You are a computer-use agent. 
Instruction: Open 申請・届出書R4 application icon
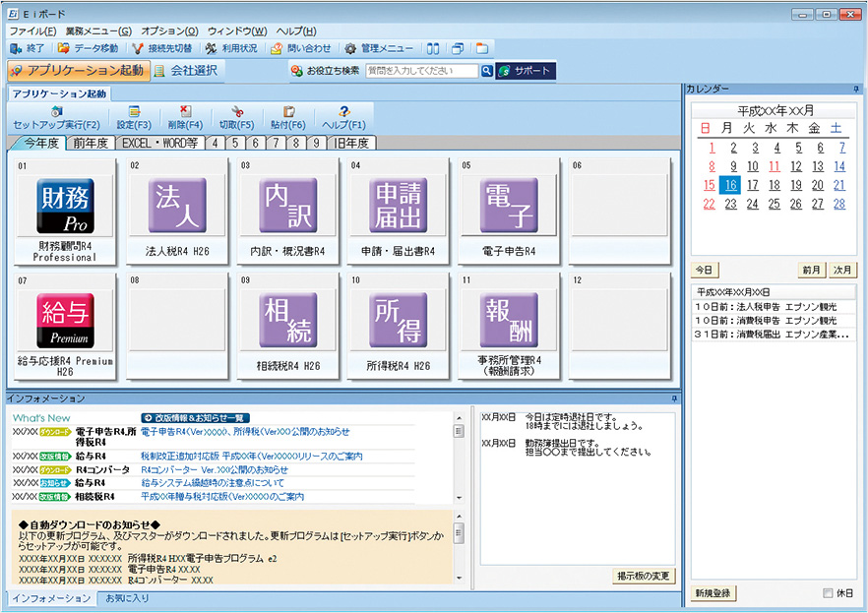click(x=399, y=206)
